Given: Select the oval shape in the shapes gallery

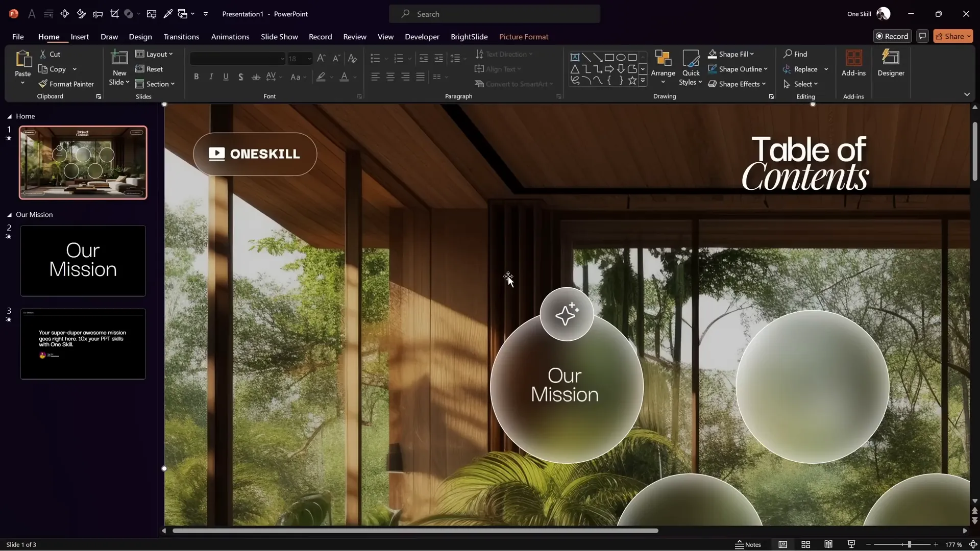Looking at the screenshot, I should click(621, 57).
